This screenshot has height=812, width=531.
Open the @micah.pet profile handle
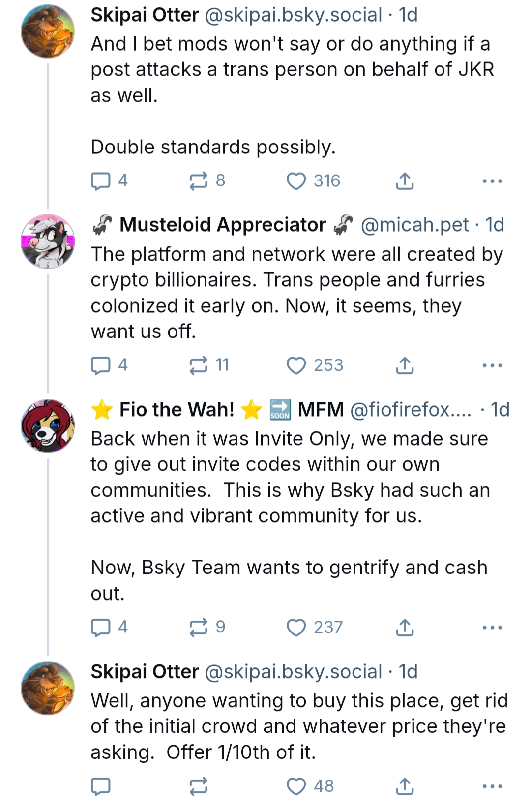pyautogui.click(x=414, y=225)
